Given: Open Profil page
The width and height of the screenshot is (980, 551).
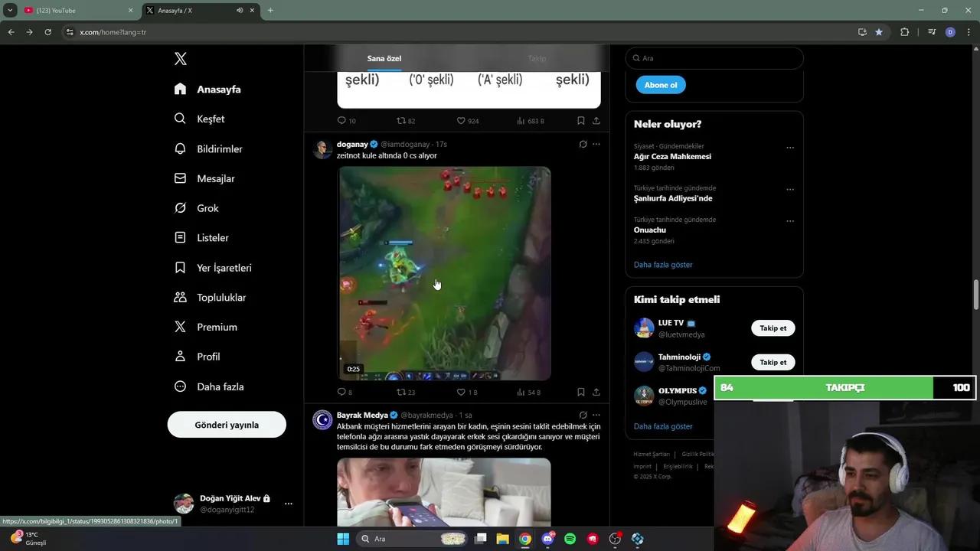Looking at the screenshot, I should pos(197,357).
